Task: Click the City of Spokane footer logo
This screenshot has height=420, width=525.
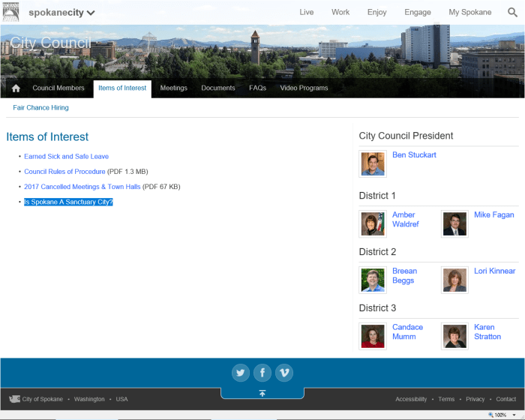Action: pos(14,399)
